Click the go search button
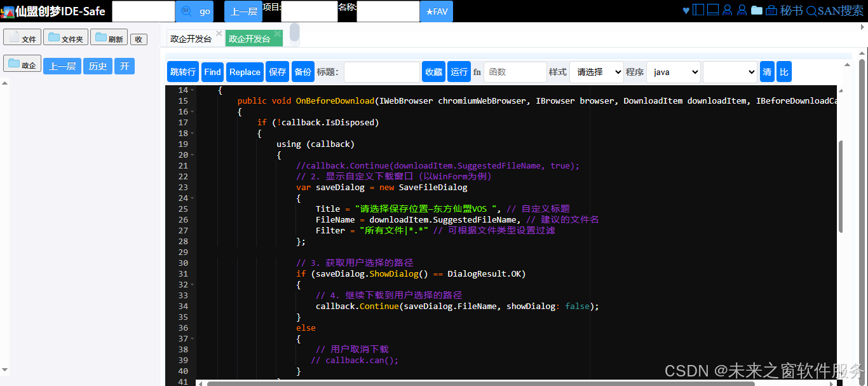 (194, 11)
